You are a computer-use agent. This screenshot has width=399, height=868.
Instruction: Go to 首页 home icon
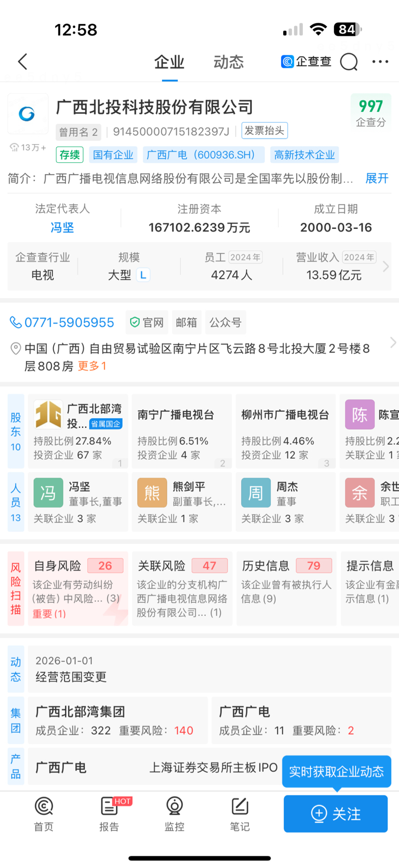tap(44, 814)
